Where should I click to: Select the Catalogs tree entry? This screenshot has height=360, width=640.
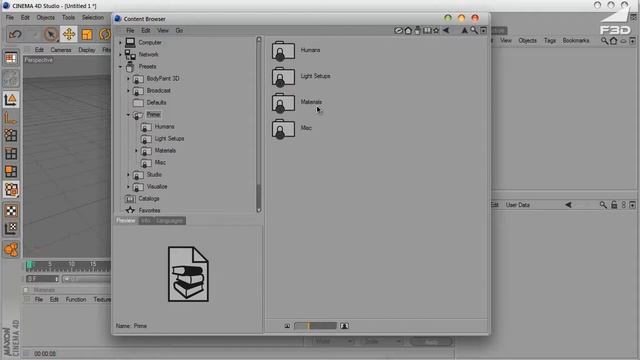click(149, 199)
